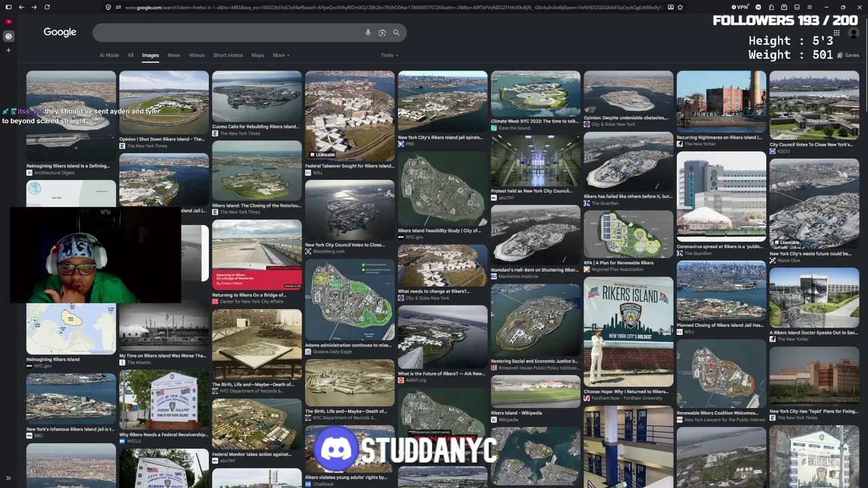The image size is (868, 488).
Task: Open a new tab with the plus icon
Action: [8, 49]
